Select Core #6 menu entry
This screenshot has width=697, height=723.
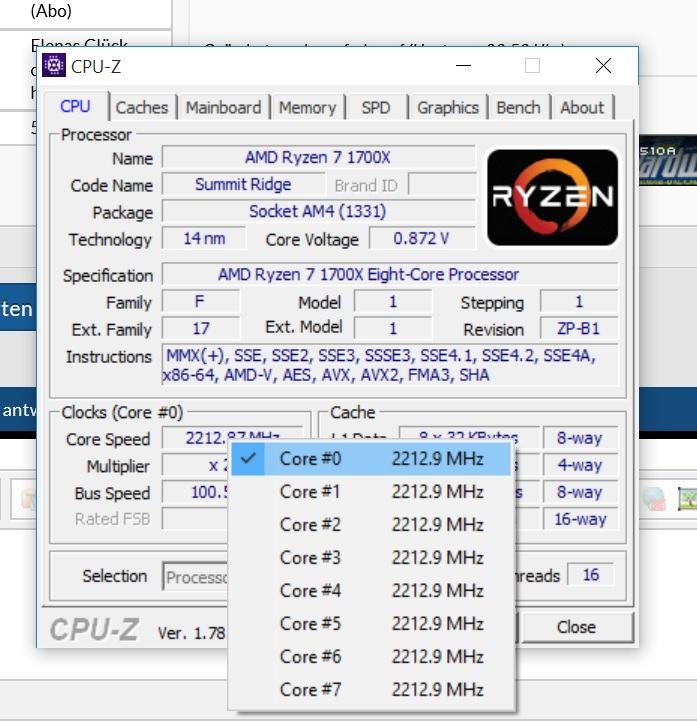coord(371,657)
